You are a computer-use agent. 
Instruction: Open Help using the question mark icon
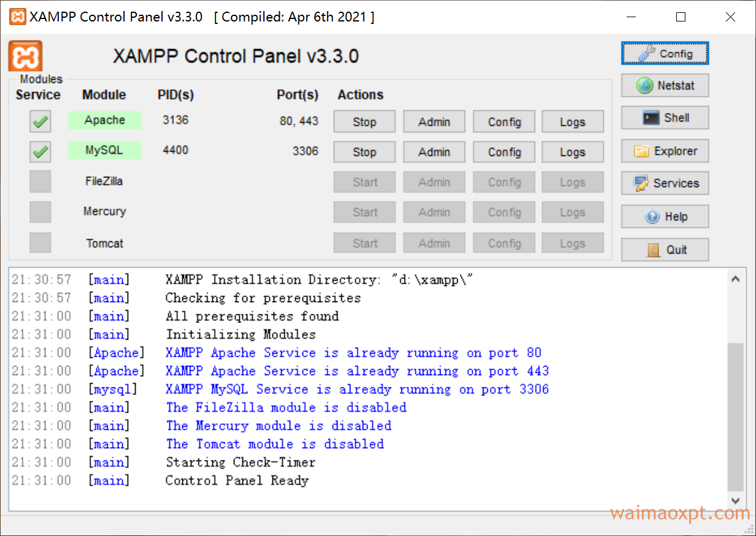653,217
